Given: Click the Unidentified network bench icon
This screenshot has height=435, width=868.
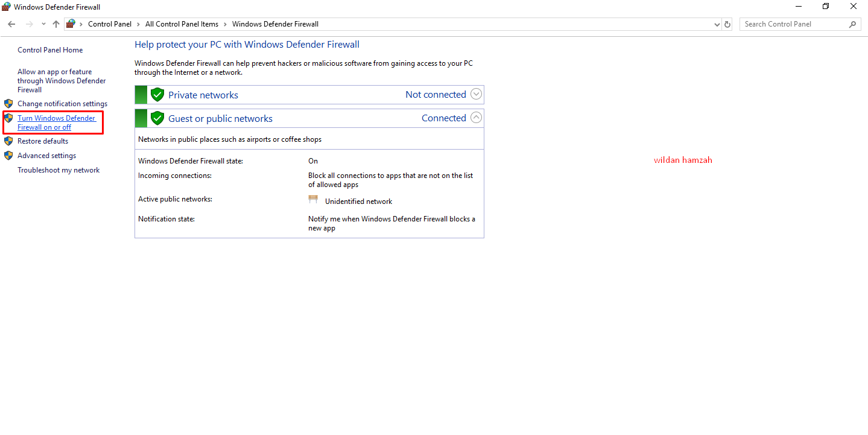Looking at the screenshot, I should point(313,200).
